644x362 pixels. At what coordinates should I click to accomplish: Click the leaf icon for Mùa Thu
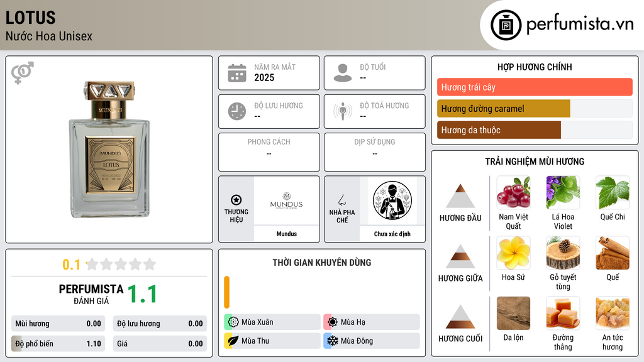pos(233,341)
